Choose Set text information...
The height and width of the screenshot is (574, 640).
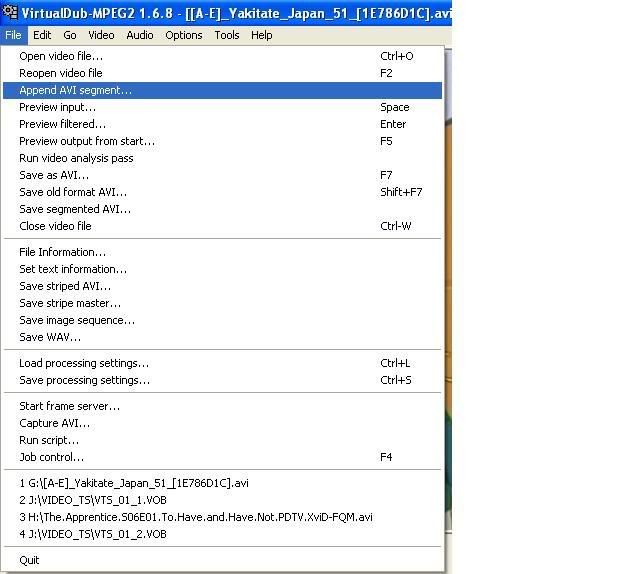click(x=222, y=269)
